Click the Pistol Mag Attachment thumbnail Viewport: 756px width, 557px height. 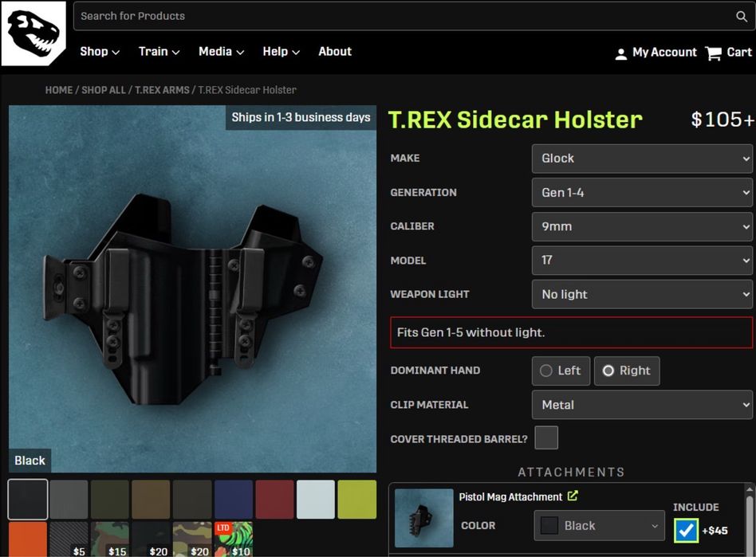coord(423,518)
